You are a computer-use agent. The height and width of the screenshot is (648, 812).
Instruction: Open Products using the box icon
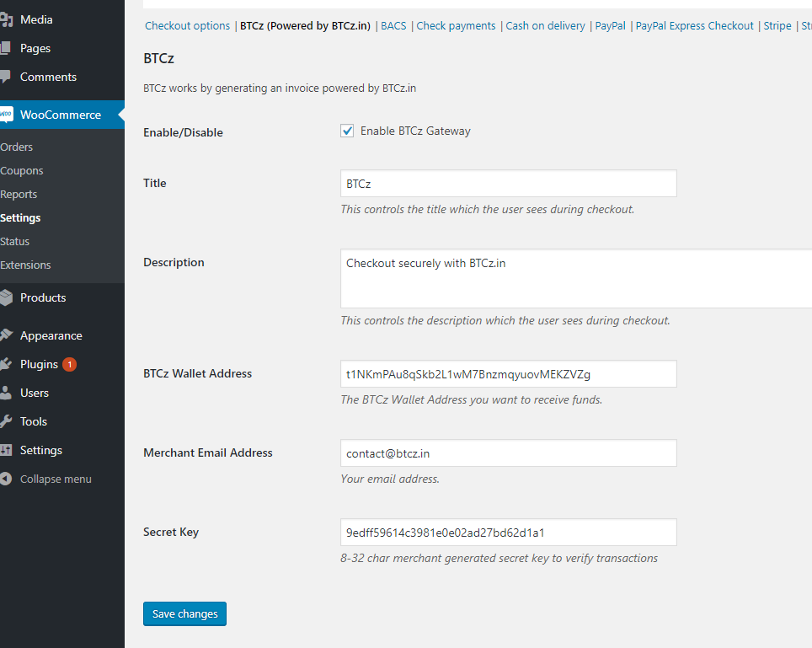(x=6, y=297)
